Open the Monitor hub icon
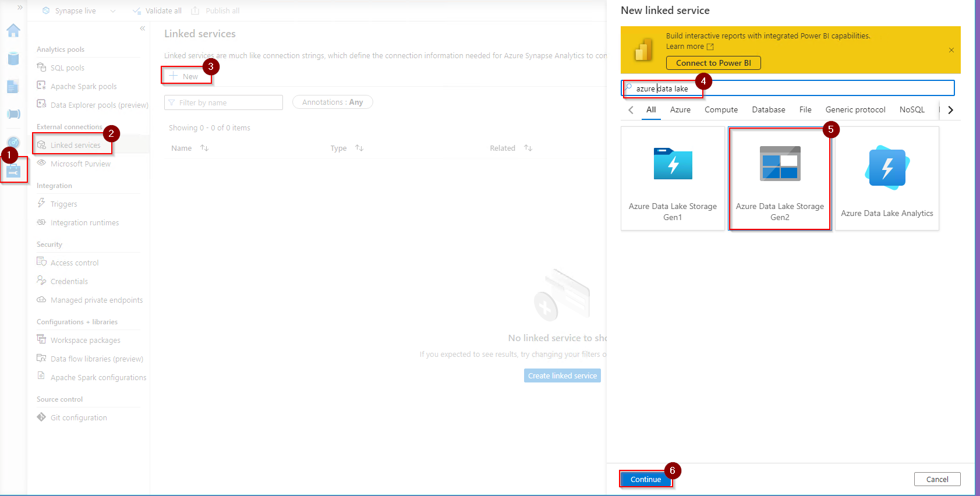980x496 pixels. pos(13,142)
